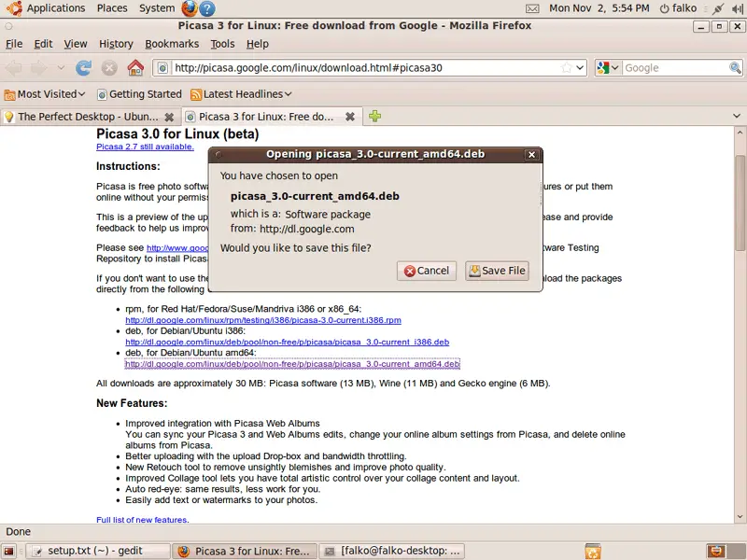Click the search magnifier icon in search box
The width and height of the screenshot is (747, 560).
pos(735,68)
